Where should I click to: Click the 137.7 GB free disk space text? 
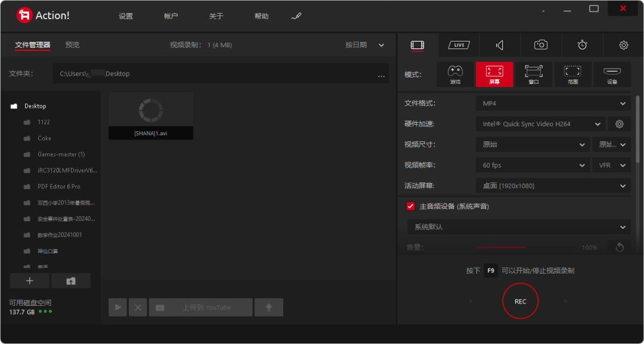(x=22, y=312)
